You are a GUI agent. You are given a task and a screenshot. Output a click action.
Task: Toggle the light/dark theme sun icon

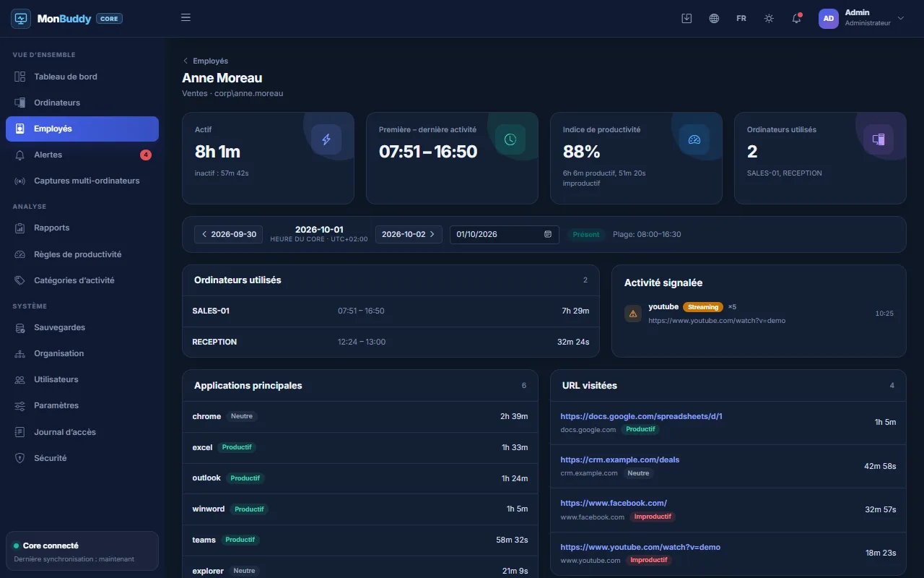(x=769, y=18)
